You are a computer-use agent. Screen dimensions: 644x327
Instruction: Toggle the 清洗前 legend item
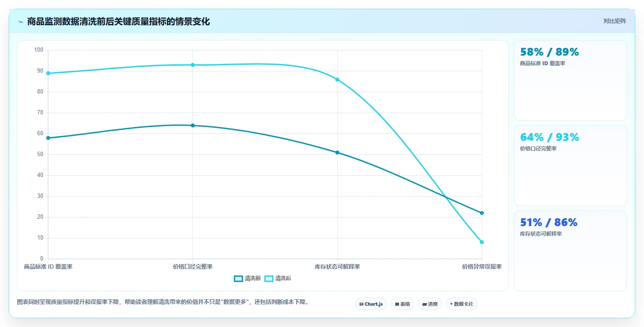click(x=247, y=278)
